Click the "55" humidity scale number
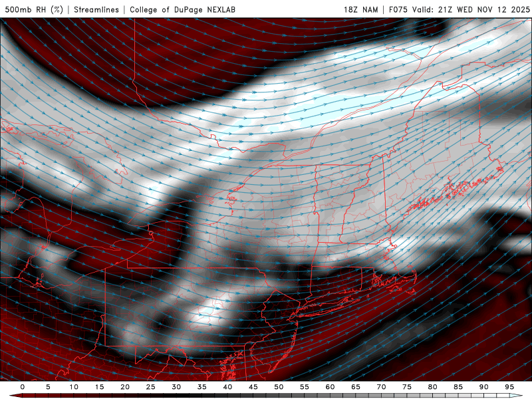 pos(305,387)
